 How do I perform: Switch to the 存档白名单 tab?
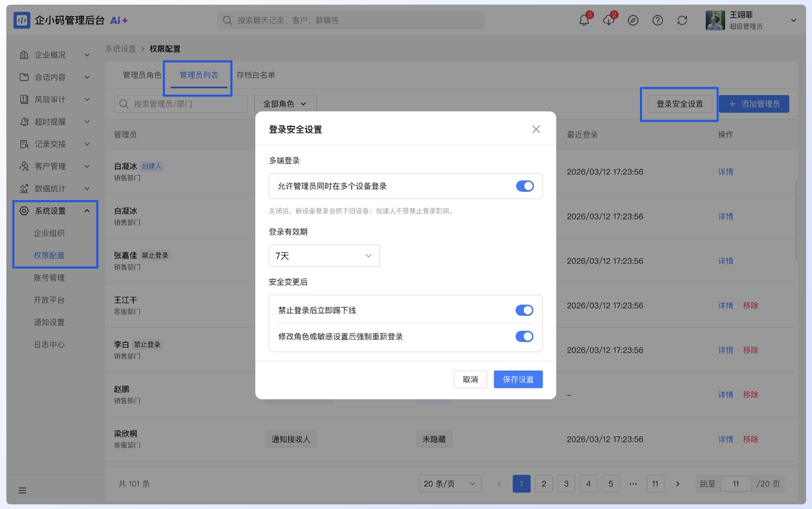[x=256, y=75]
